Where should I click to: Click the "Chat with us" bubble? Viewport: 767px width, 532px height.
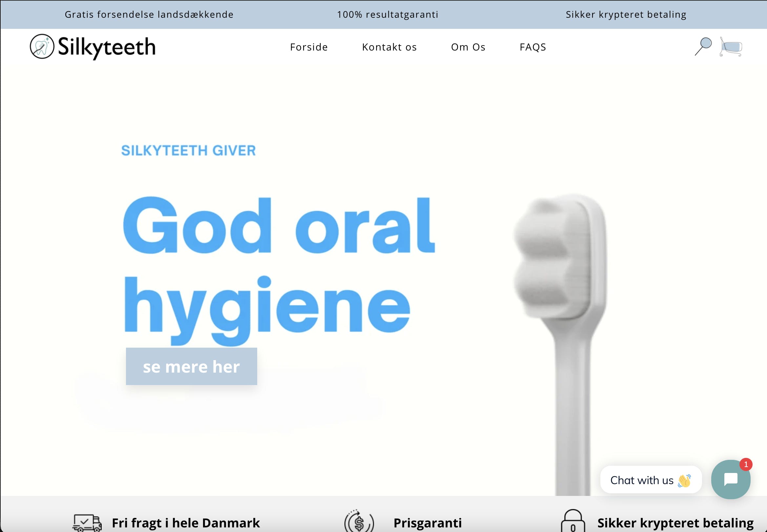pyautogui.click(x=650, y=480)
